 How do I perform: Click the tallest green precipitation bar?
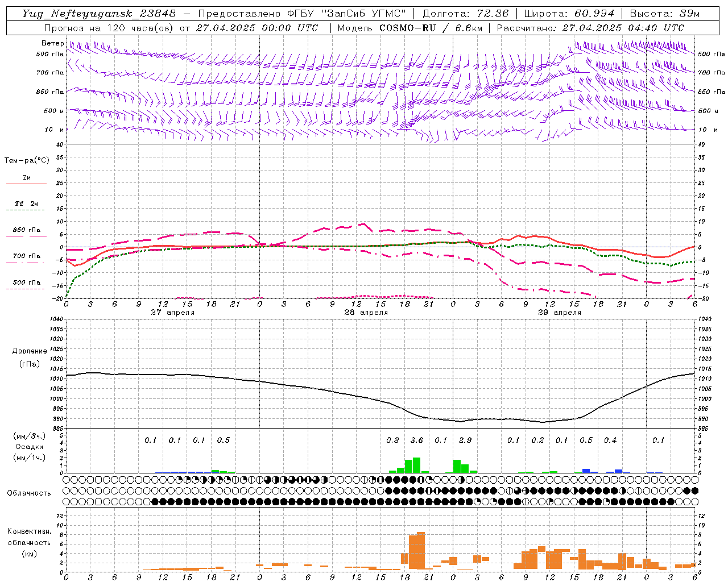tap(416, 465)
